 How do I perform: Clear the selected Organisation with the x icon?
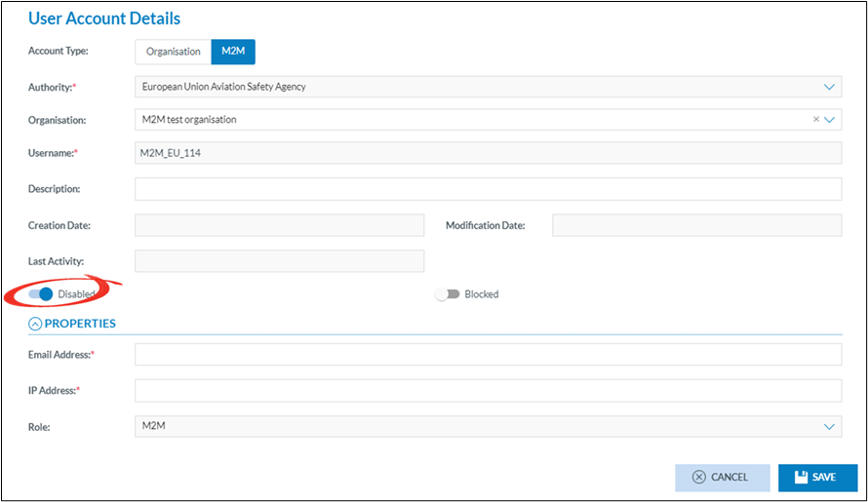pos(815,120)
